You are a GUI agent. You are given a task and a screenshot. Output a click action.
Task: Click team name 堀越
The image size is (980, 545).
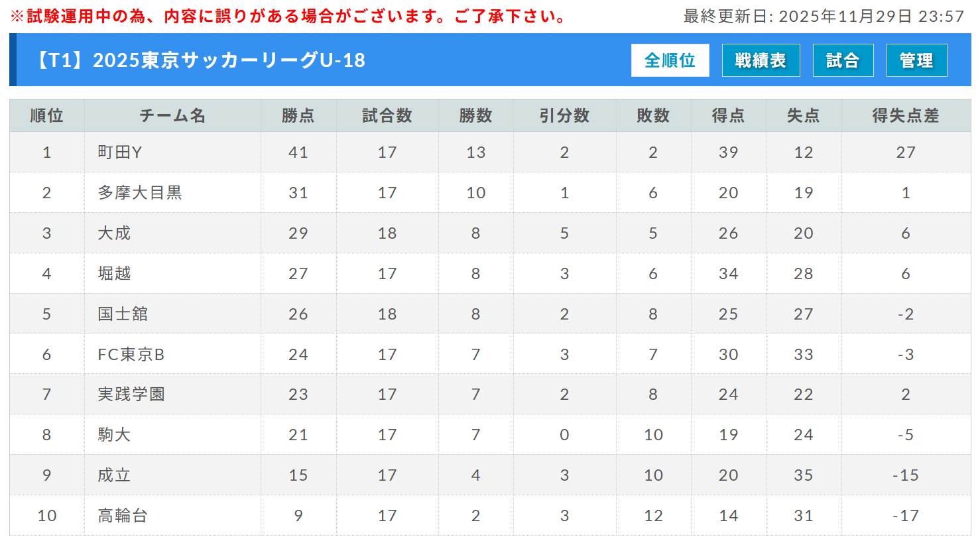pos(114,274)
